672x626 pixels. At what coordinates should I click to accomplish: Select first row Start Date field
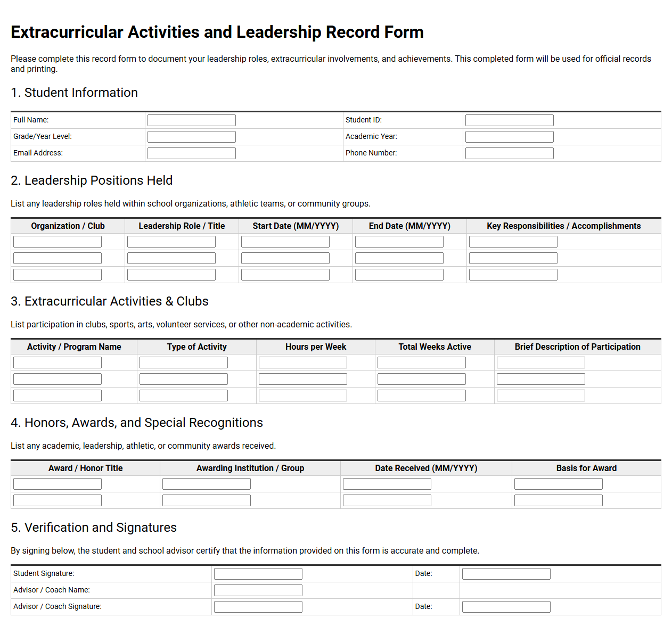click(285, 242)
